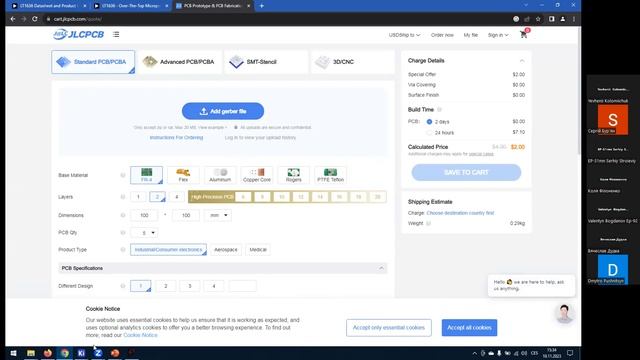640x360 pixels.
Task: Open the Windows notification center icon
Action: 570,353
